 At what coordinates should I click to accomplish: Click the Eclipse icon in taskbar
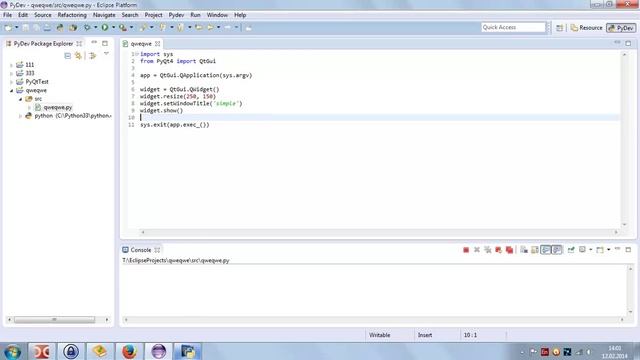(x=159, y=351)
